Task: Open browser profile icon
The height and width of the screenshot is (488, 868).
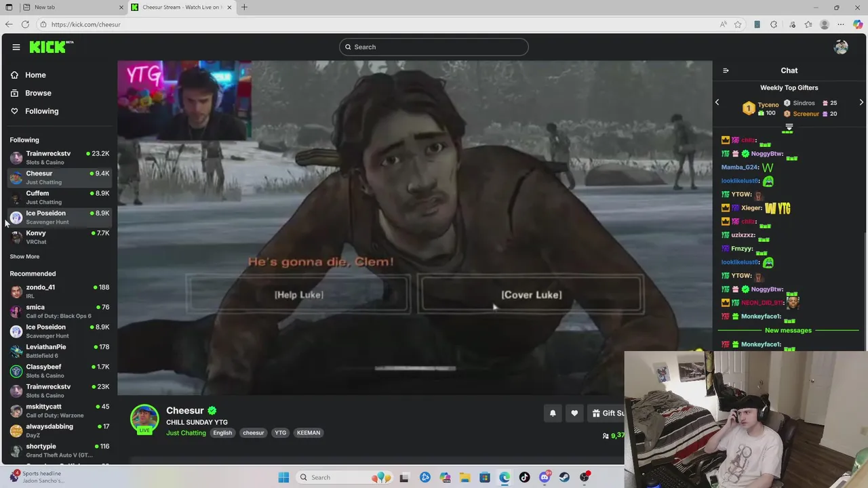Action: (x=825, y=24)
